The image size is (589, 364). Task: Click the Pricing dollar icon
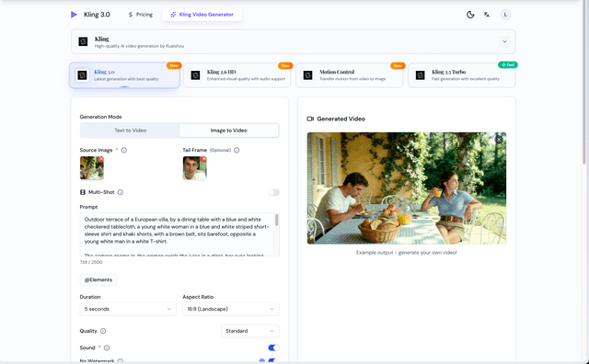tap(131, 15)
